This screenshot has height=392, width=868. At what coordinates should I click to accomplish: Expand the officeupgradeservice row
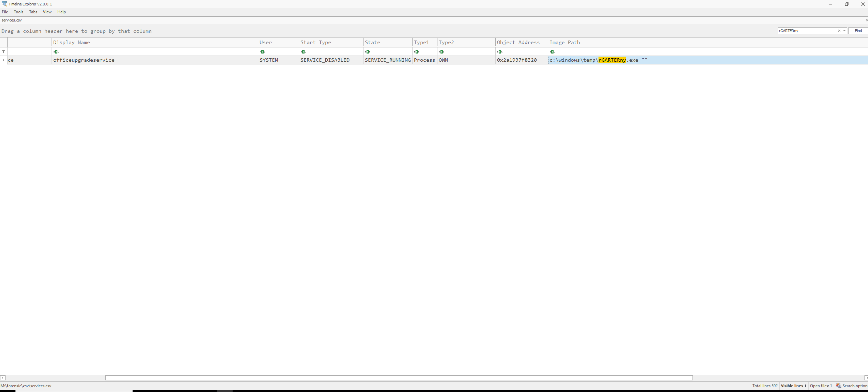pyautogui.click(x=3, y=60)
